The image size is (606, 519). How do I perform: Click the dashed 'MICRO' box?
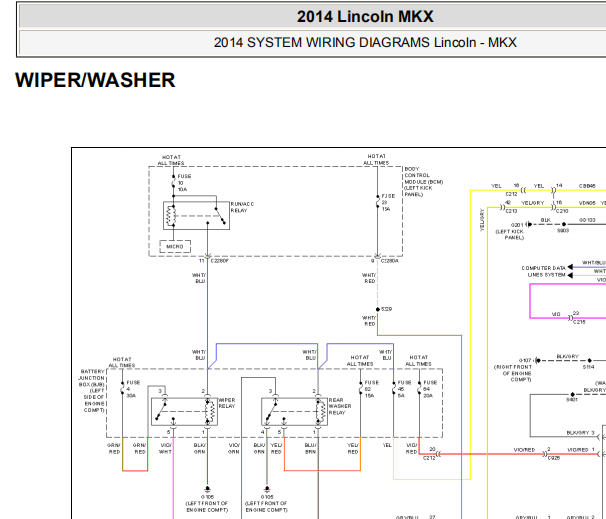[175, 247]
